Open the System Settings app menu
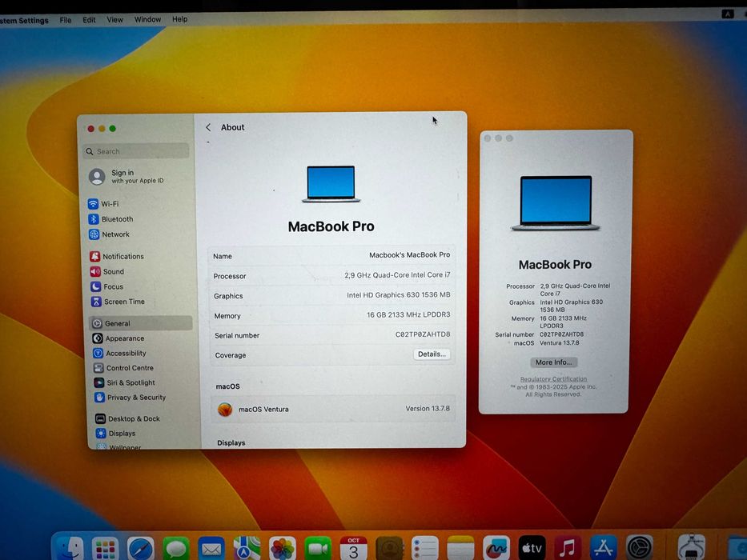The height and width of the screenshot is (560, 747). pyautogui.click(x=24, y=21)
